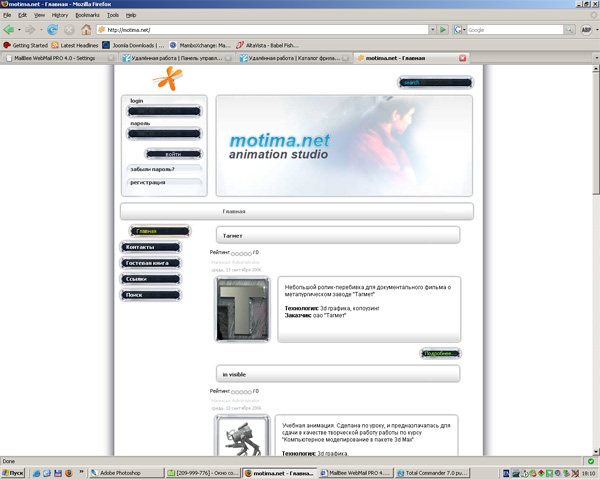Open the File menu

(x=7, y=15)
